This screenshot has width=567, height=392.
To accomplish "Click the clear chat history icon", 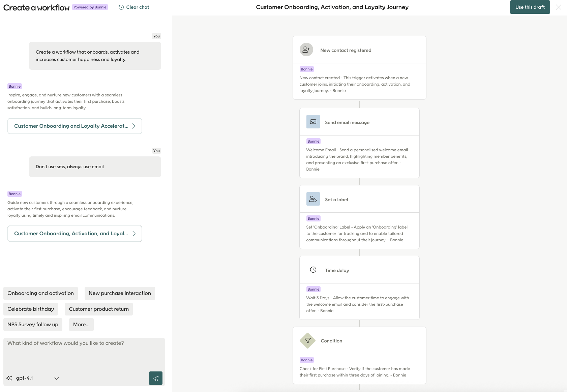I will pyautogui.click(x=121, y=7).
